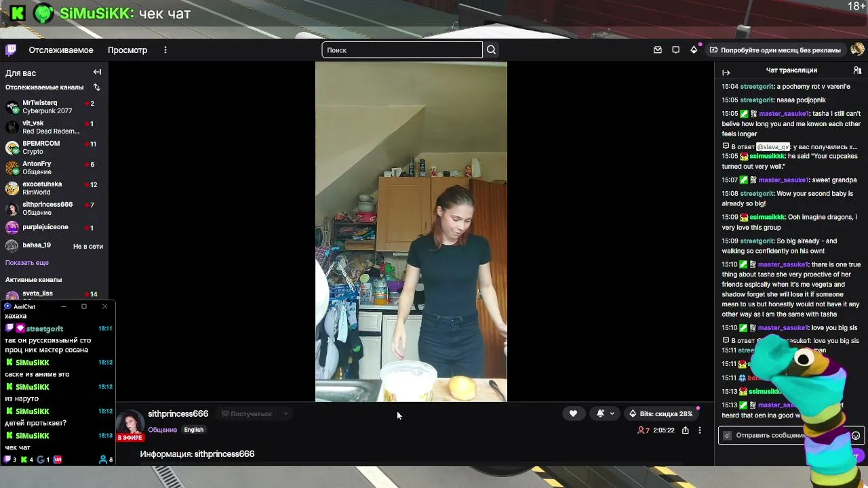Image resolution: width=868 pixels, height=488 pixels.
Task: Sort the Отслеживаемые каналы list
Action: [x=96, y=87]
